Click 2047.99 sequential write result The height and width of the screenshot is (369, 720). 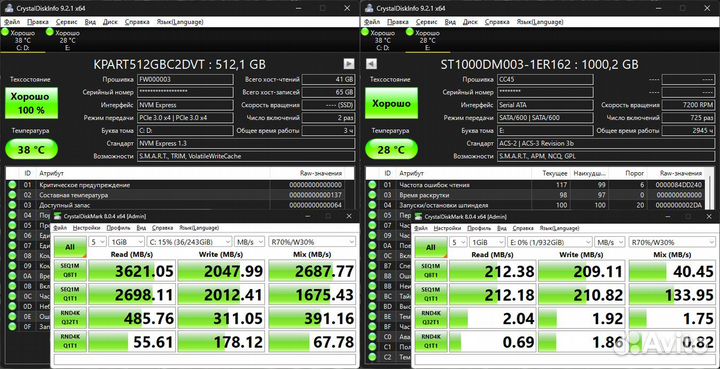221,271
